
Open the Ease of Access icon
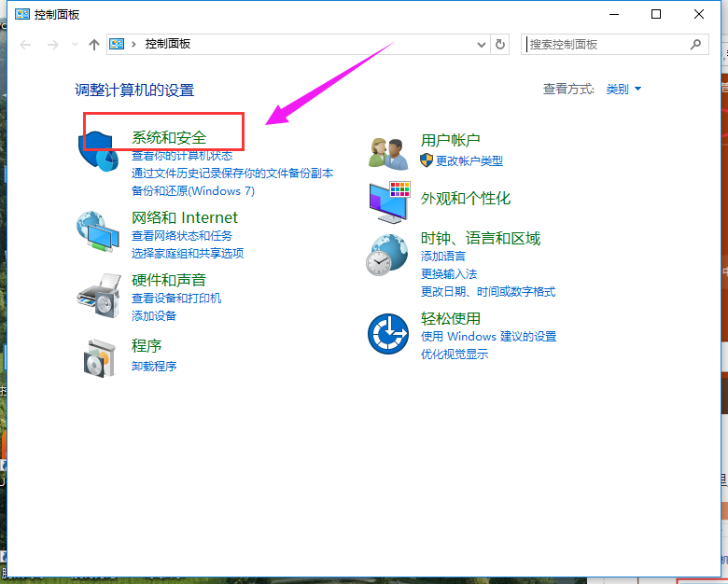pos(388,332)
